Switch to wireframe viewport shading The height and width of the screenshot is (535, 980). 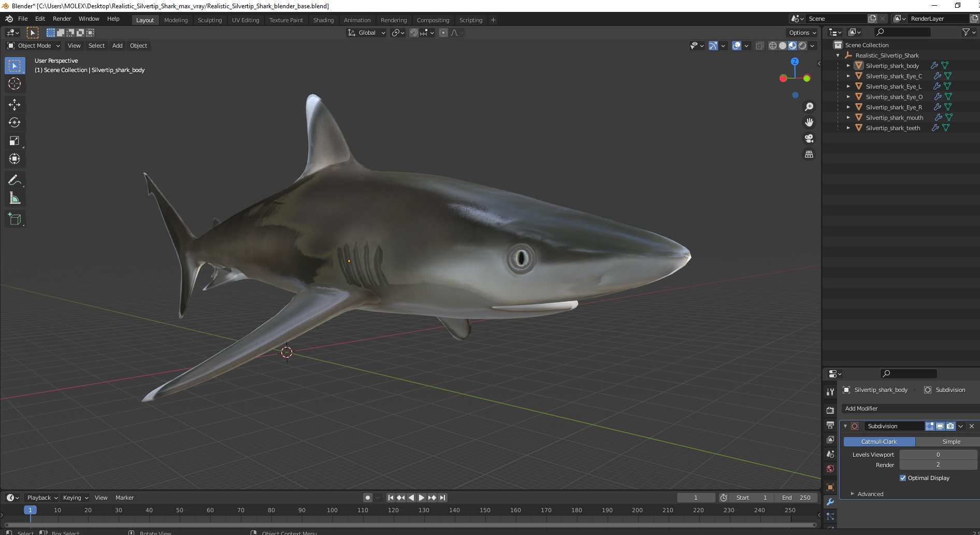click(773, 46)
